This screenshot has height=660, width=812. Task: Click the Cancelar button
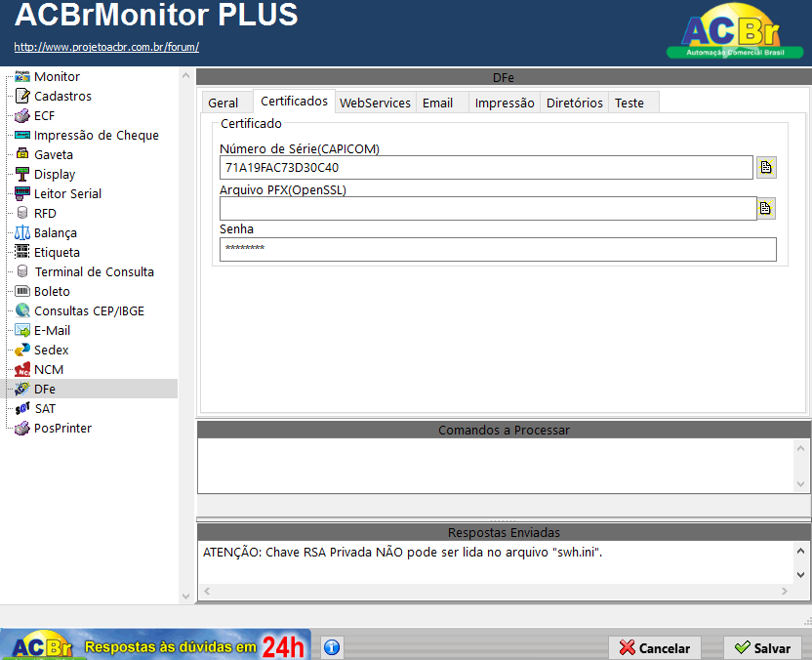(655, 648)
